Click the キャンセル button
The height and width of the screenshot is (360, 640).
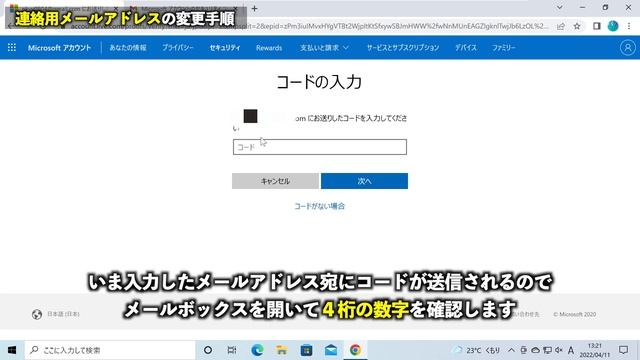point(275,181)
